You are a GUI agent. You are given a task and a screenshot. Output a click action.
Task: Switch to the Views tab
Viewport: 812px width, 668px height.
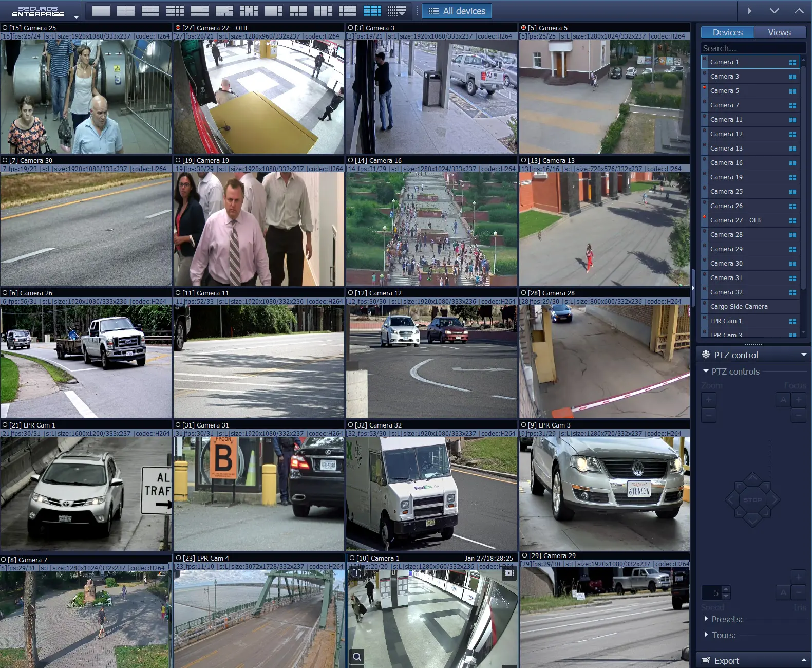coord(780,32)
